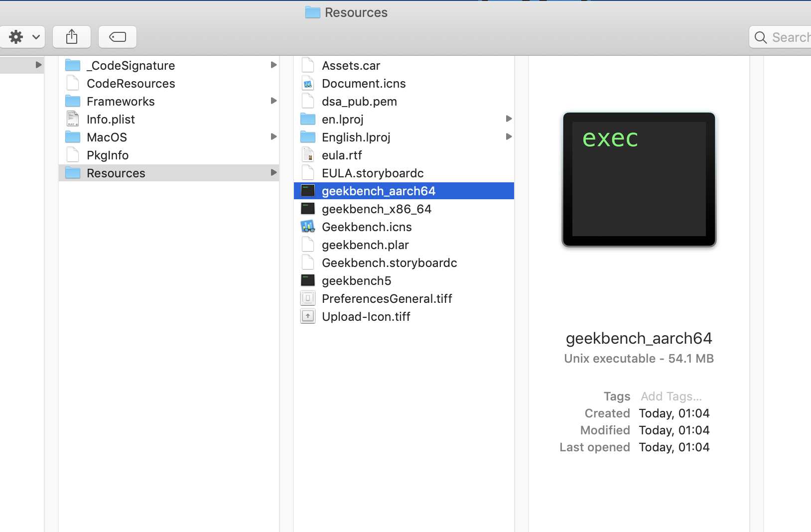The image size is (811, 532).
Task: Click the Search field
Action: point(780,37)
